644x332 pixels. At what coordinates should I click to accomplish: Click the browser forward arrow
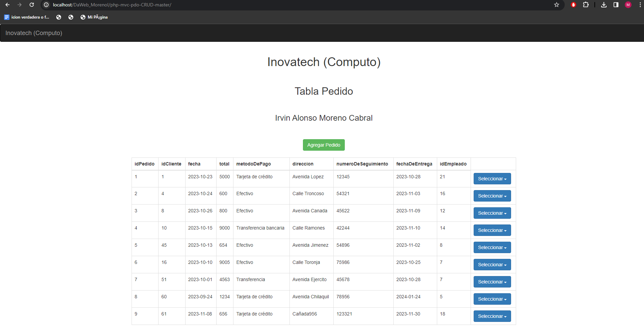pos(20,5)
